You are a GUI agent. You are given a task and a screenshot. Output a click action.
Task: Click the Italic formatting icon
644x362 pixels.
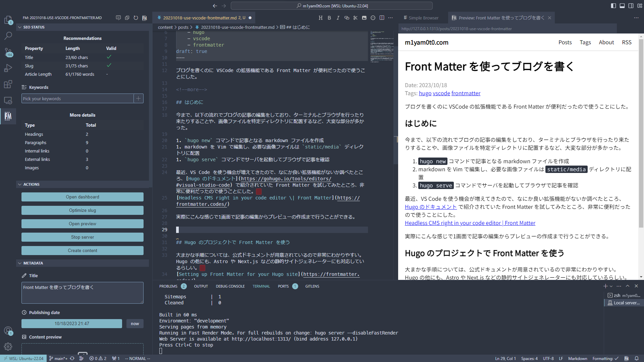pyautogui.click(x=338, y=18)
